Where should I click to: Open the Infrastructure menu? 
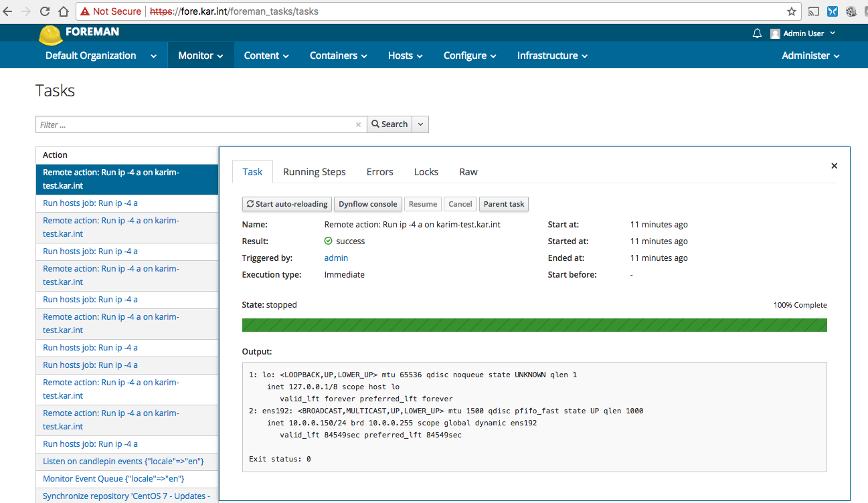(552, 56)
